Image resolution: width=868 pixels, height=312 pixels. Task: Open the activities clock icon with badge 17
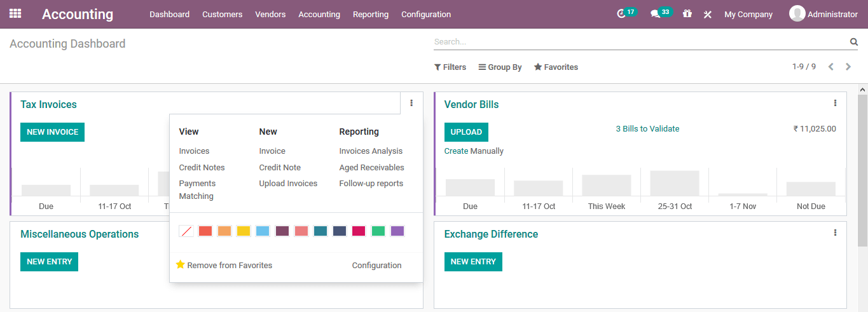tap(622, 14)
